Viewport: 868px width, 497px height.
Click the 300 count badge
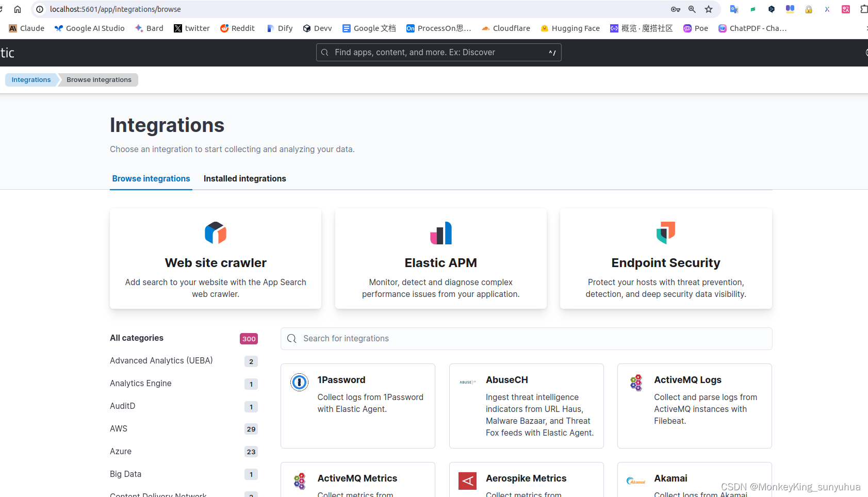coord(249,339)
